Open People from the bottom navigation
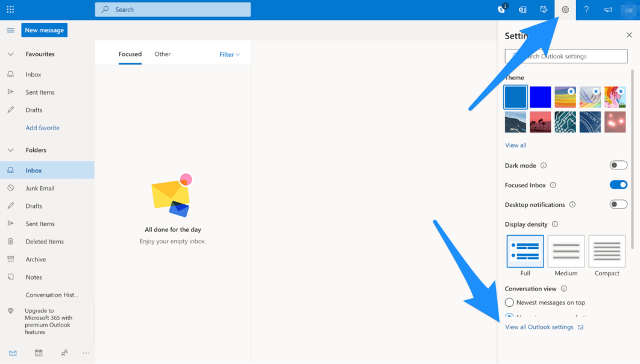 [64, 353]
